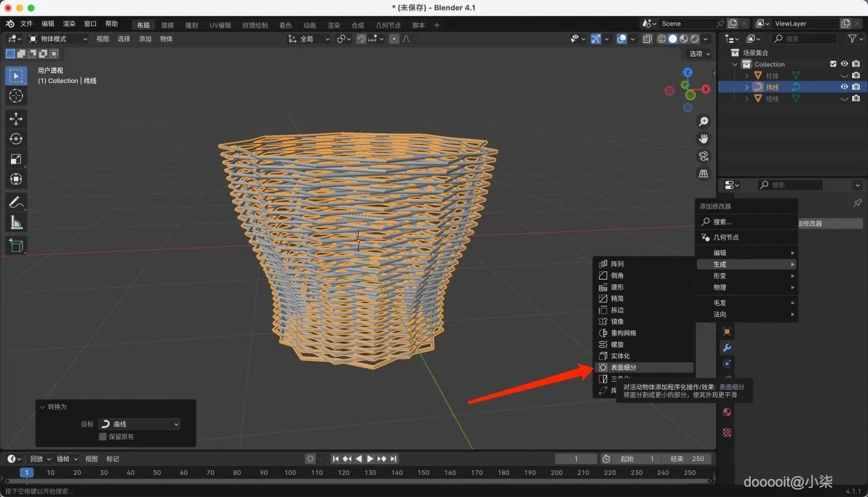Enable the 保留原有 checkbox
Screen dimensions: 868x497
[x=103, y=436]
